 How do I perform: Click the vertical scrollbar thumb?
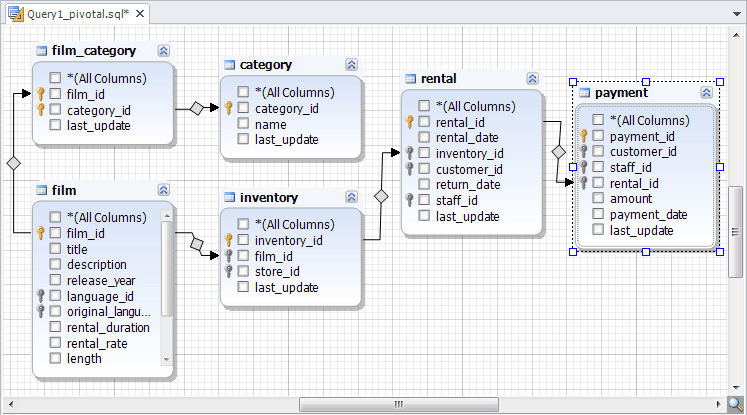pos(736,232)
